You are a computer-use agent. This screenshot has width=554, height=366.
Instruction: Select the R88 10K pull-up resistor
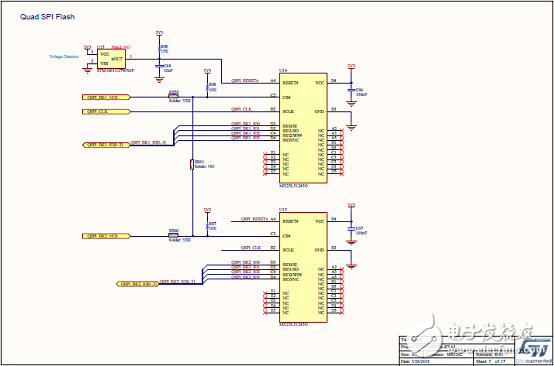point(207,87)
